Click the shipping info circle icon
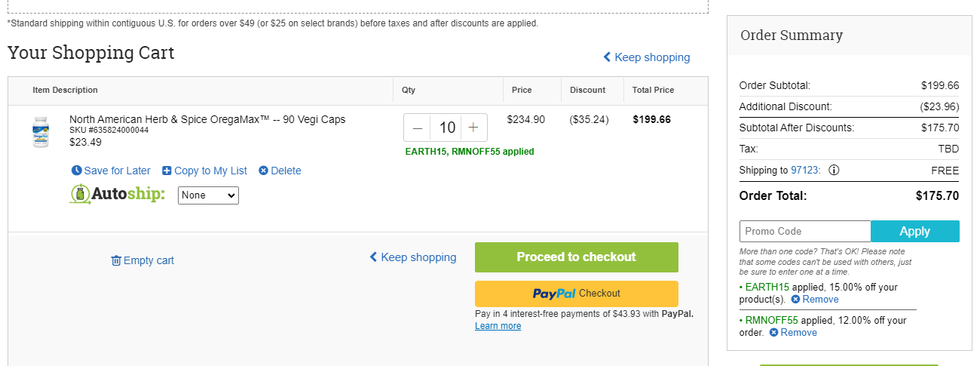Viewport: 980px width, 366px height. pos(834,171)
